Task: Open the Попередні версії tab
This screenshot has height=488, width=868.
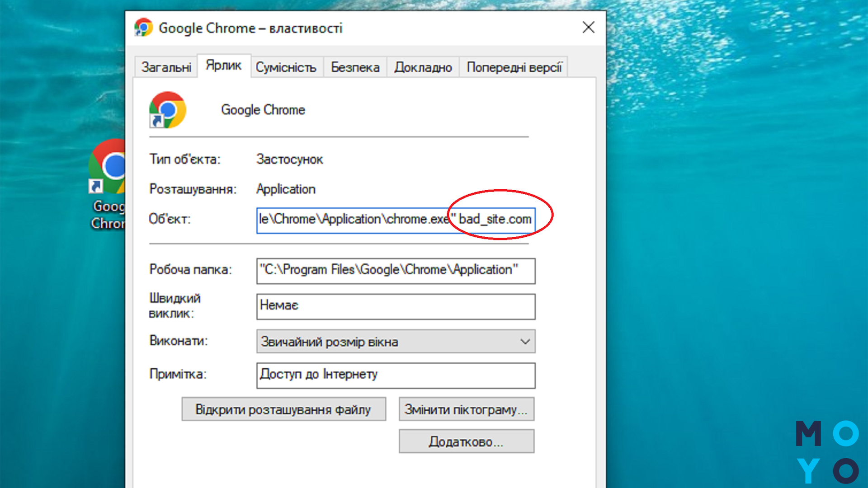Action: [514, 67]
